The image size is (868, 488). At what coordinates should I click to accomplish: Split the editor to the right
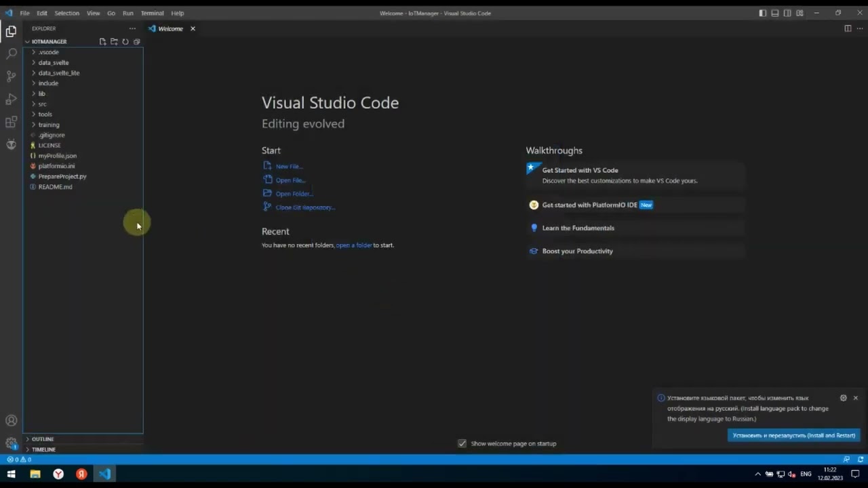(848, 28)
